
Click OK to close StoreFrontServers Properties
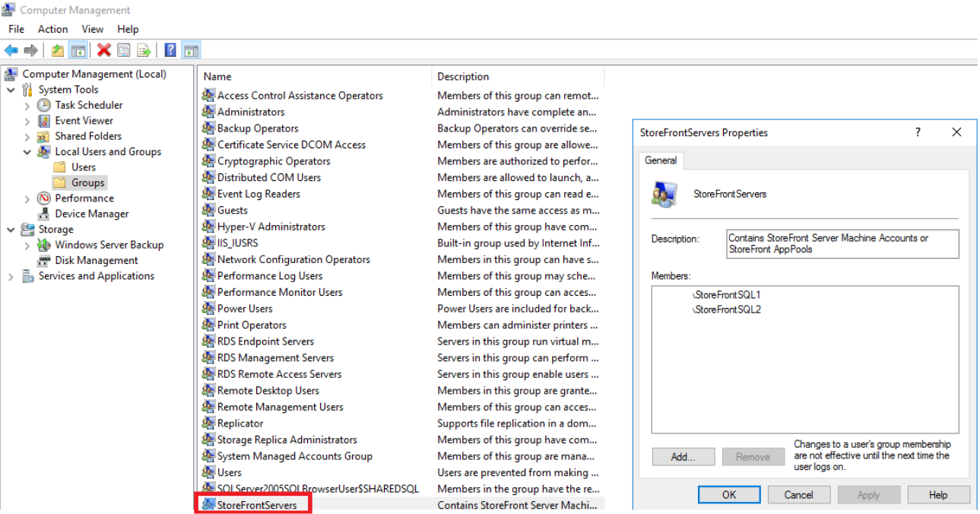pyautogui.click(x=728, y=494)
